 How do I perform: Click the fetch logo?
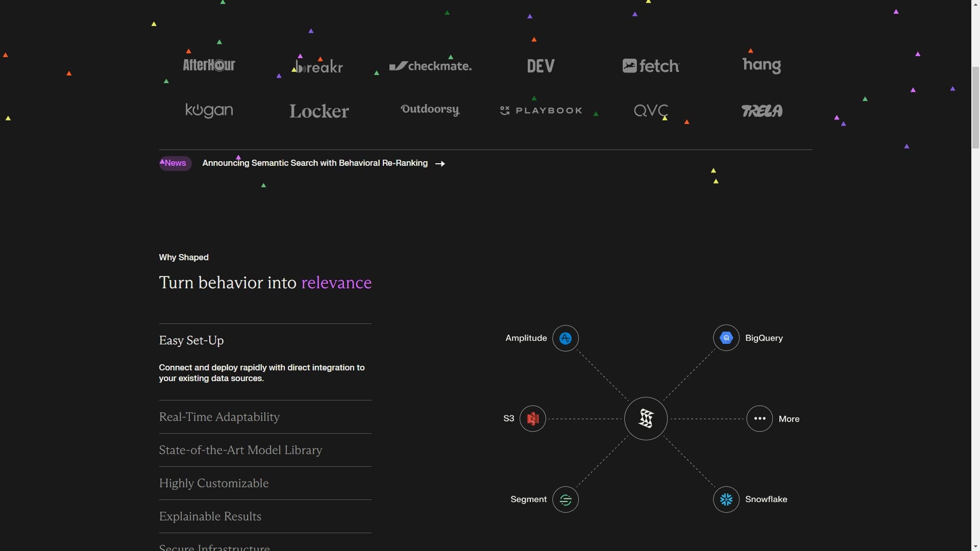pos(651,66)
